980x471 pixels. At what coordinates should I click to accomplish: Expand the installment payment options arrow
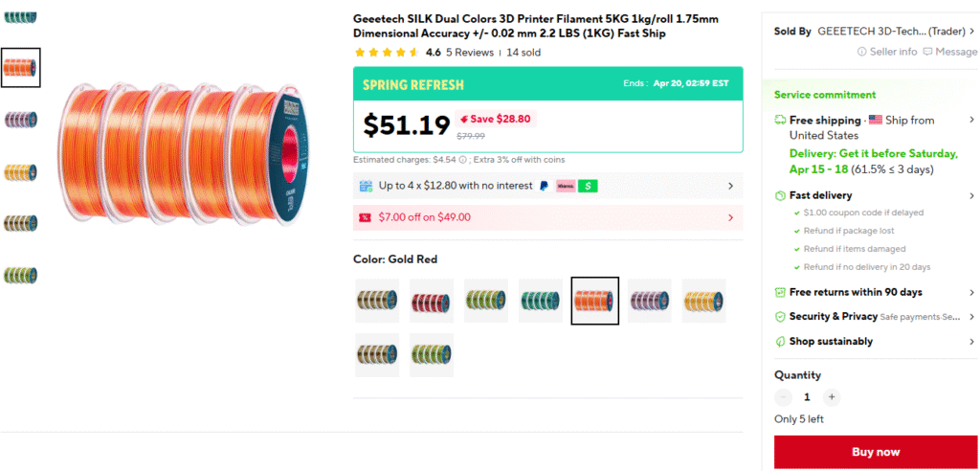[731, 186]
